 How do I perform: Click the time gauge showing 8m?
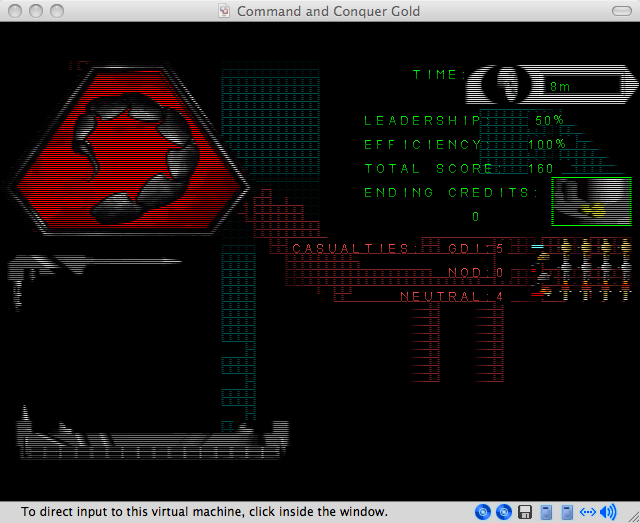click(552, 85)
